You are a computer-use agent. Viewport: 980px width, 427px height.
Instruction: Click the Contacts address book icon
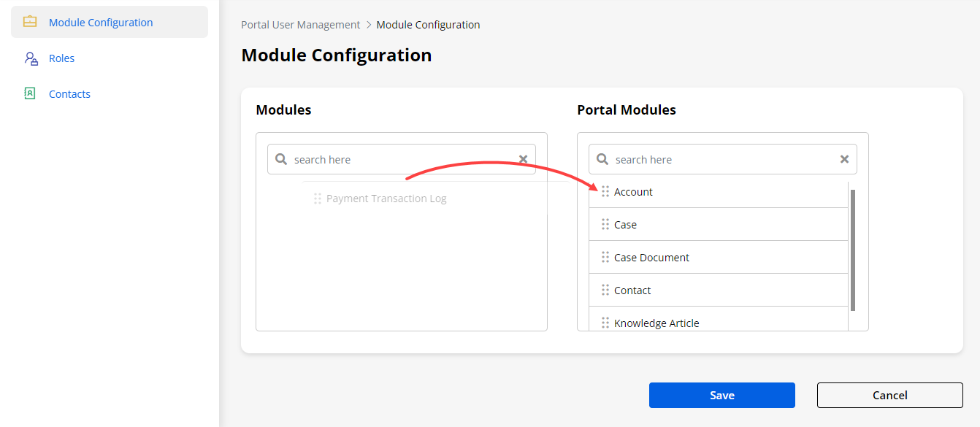click(x=30, y=93)
